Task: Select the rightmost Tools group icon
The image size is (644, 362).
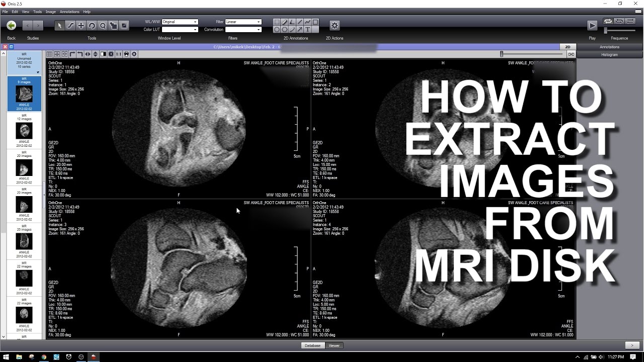Action: 124,26
